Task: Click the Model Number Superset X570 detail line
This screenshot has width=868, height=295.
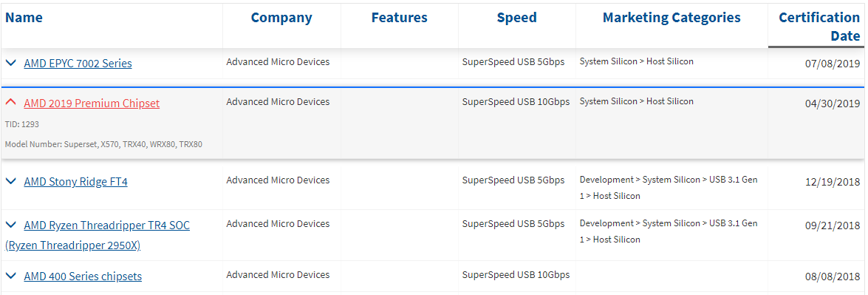Action: point(103,144)
